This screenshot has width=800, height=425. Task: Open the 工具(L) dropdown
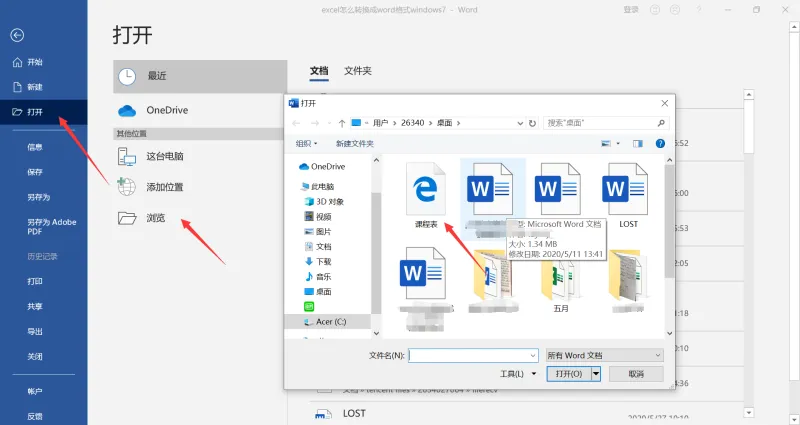point(518,374)
